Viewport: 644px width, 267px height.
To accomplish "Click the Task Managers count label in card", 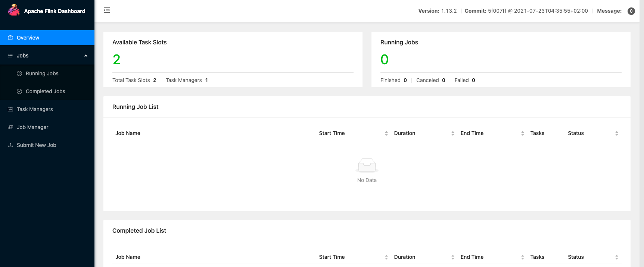I will pyautogui.click(x=184, y=80).
